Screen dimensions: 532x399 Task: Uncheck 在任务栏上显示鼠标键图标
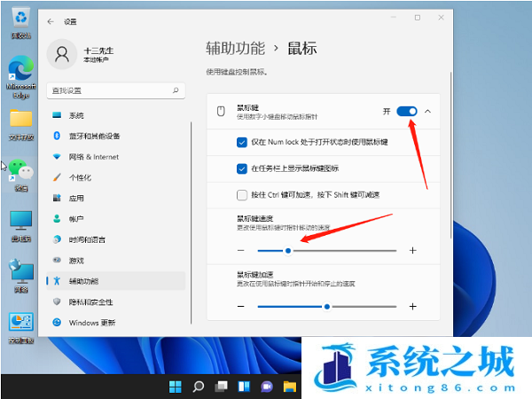(x=242, y=168)
